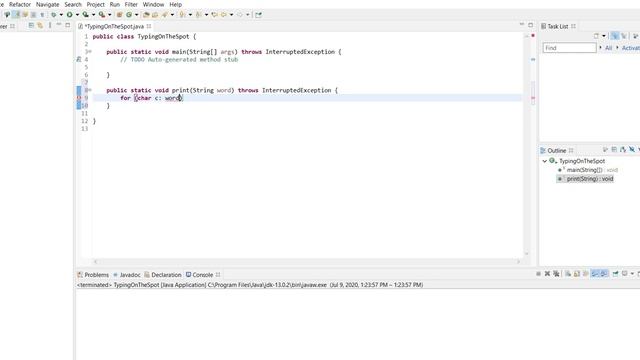Switch to the Problems tab
Image resolution: width=640 pixels, height=360 pixels.
click(x=93, y=275)
